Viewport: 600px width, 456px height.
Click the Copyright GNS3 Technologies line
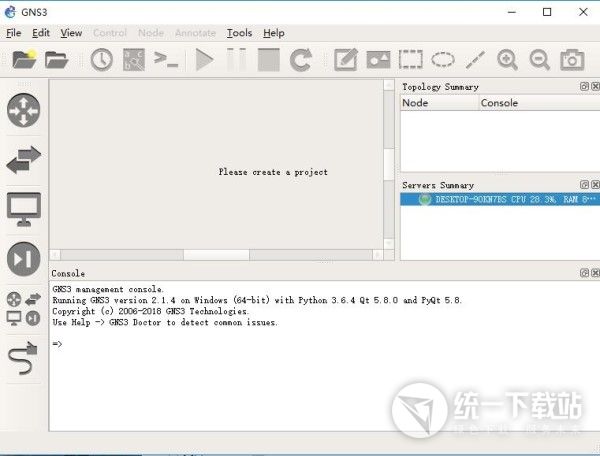point(151,311)
